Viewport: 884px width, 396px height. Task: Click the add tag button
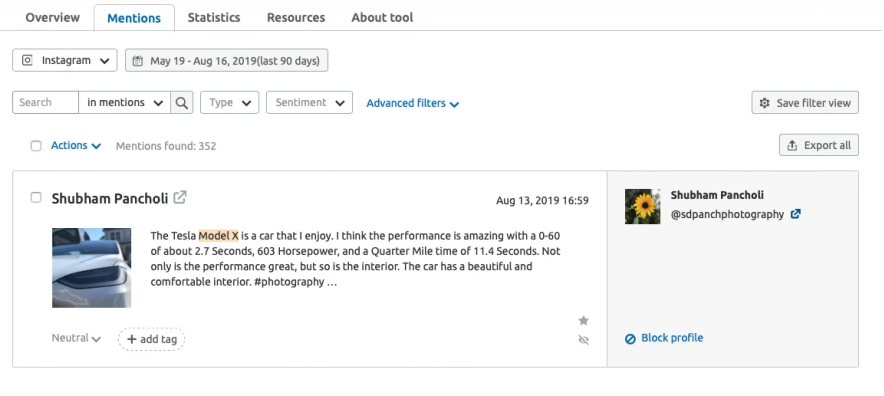point(151,339)
